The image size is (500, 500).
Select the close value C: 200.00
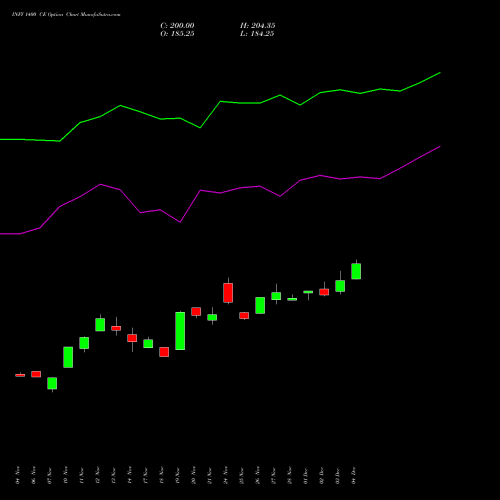pyautogui.click(x=177, y=26)
